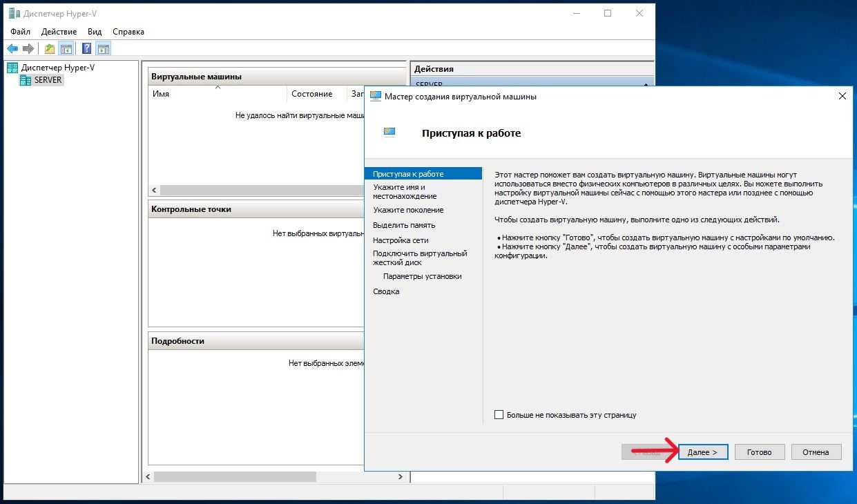Viewport: 857px width, 504px height.
Task: Select the SERVER node in the tree
Action: tap(48, 80)
